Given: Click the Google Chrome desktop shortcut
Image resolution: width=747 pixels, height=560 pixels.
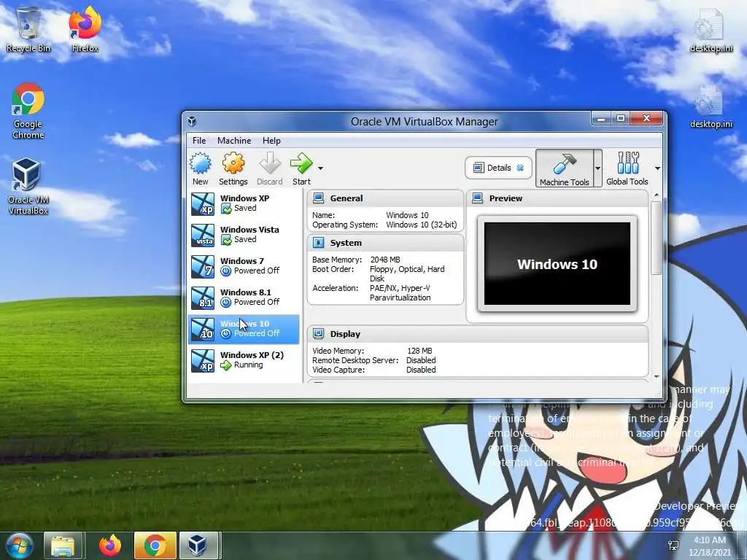Looking at the screenshot, I should [x=28, y=111].
